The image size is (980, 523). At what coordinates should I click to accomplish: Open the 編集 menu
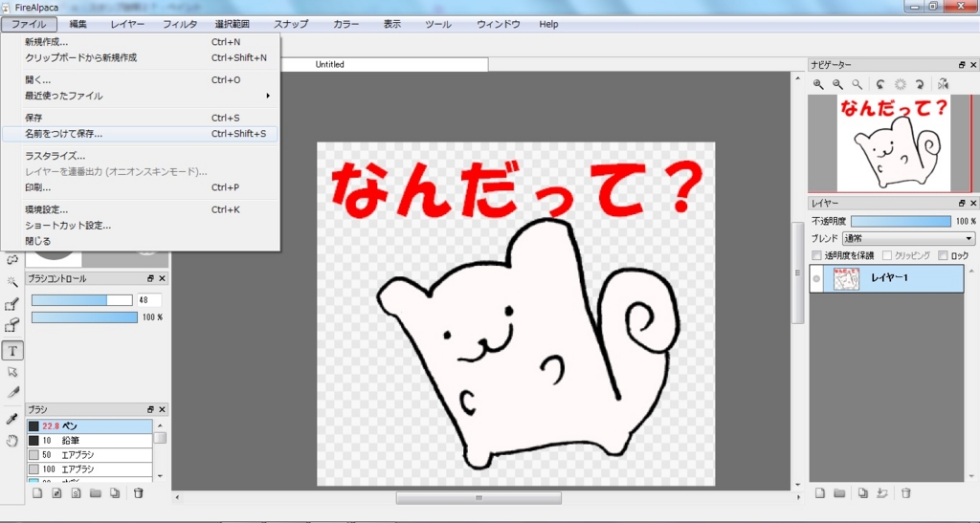pyautogui.click(x=78, y=24)
